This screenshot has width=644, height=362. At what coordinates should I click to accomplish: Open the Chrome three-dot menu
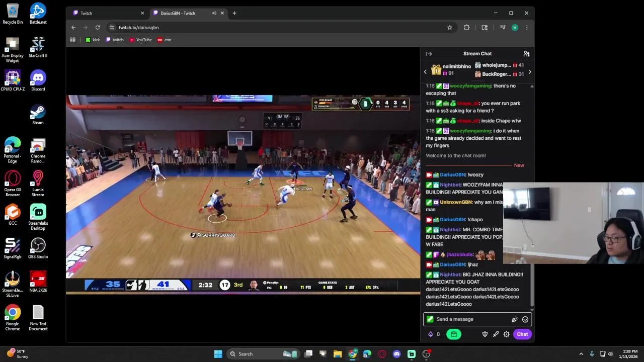pos(527,28)
